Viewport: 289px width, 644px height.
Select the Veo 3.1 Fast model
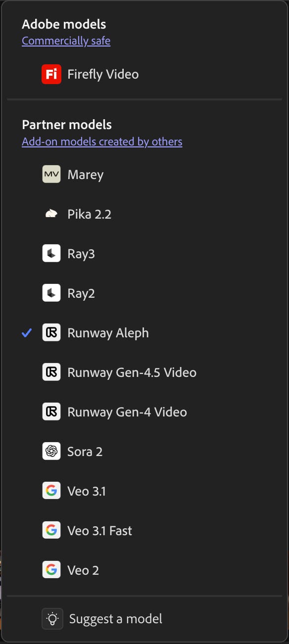click(99, 530)
